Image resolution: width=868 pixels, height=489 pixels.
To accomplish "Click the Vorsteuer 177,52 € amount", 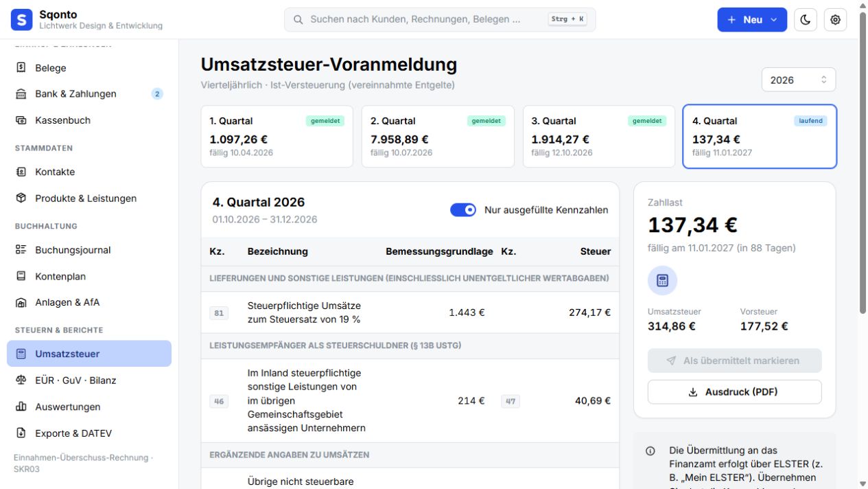I will point(764,326).
